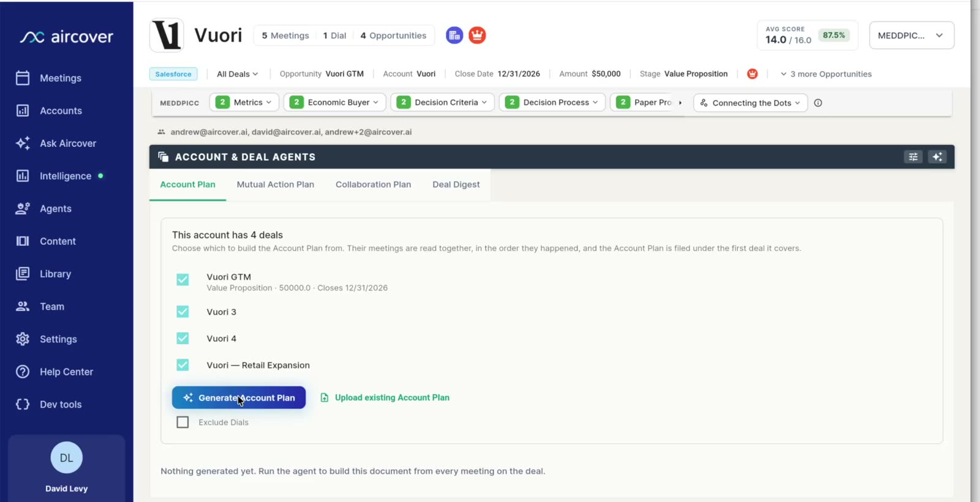Click the info icon beside Connecting the Dots
This screenshot has height=502, width=980.
click(x=818, y=103)
